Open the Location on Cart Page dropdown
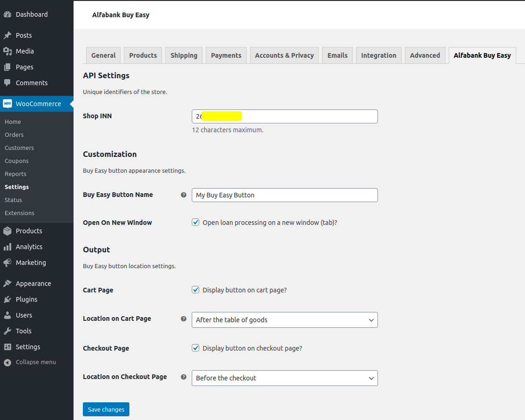This screenshot has height=420, width=525. (284, 320)
